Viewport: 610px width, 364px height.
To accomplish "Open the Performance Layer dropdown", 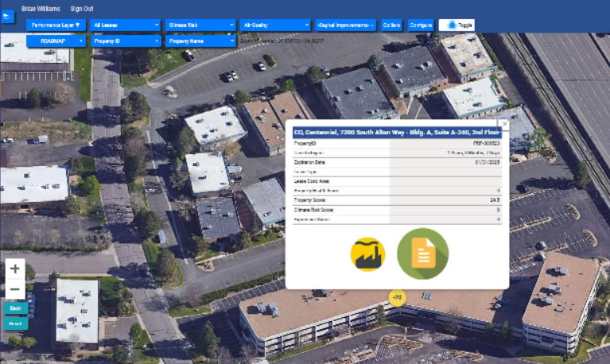I will click(x=56, y=25).
